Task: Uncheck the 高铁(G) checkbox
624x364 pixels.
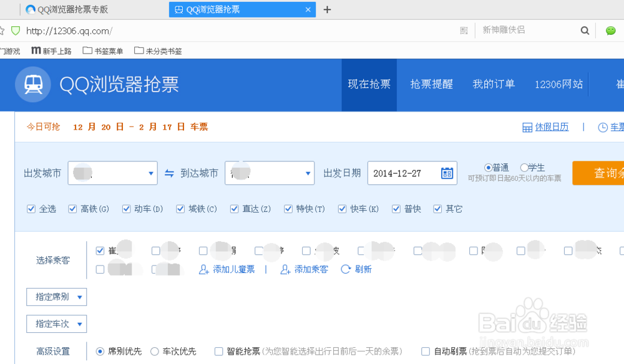Action: click(x=72, y=209)
